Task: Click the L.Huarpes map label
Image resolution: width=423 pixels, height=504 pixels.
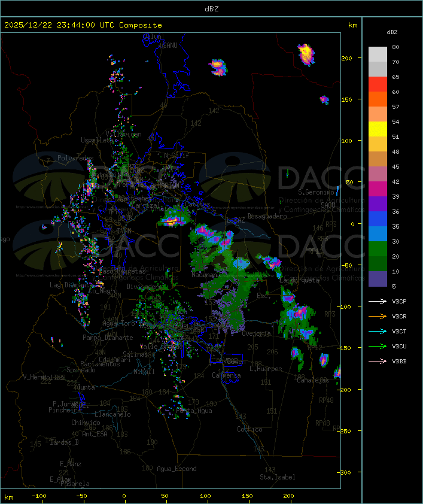Action: 266,369
